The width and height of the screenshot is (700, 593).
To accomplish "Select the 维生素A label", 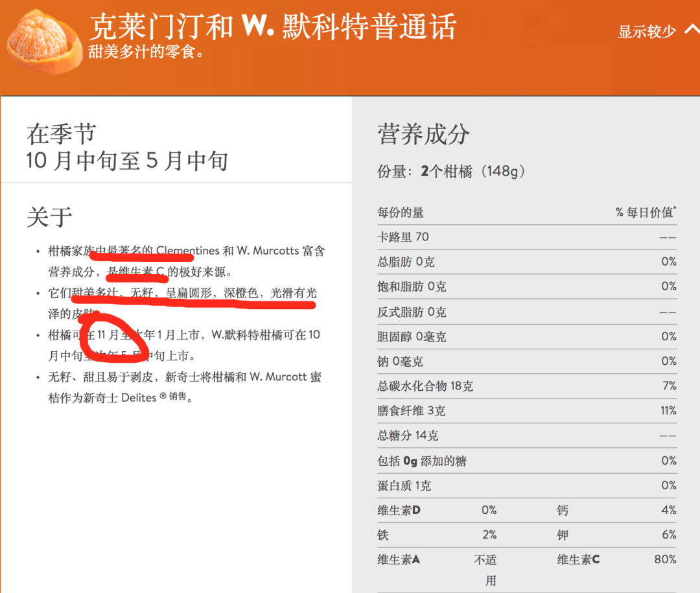I will pos(399,559).
